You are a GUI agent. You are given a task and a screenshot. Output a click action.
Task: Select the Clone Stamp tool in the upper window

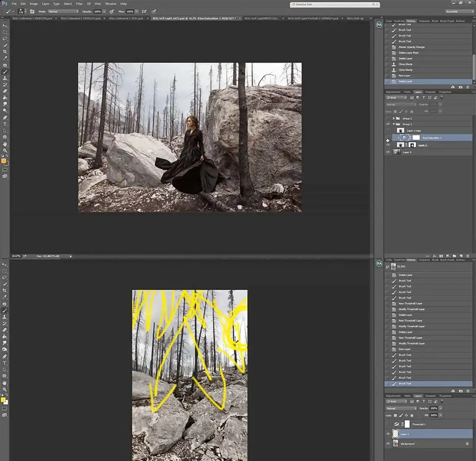[5, 78]
